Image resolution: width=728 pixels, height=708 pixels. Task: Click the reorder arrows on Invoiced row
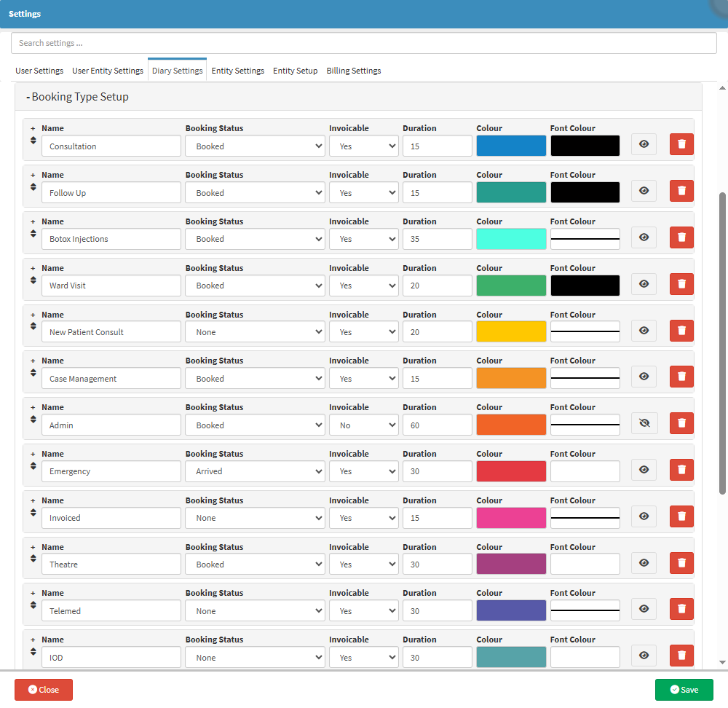click(x=33, y=512)
